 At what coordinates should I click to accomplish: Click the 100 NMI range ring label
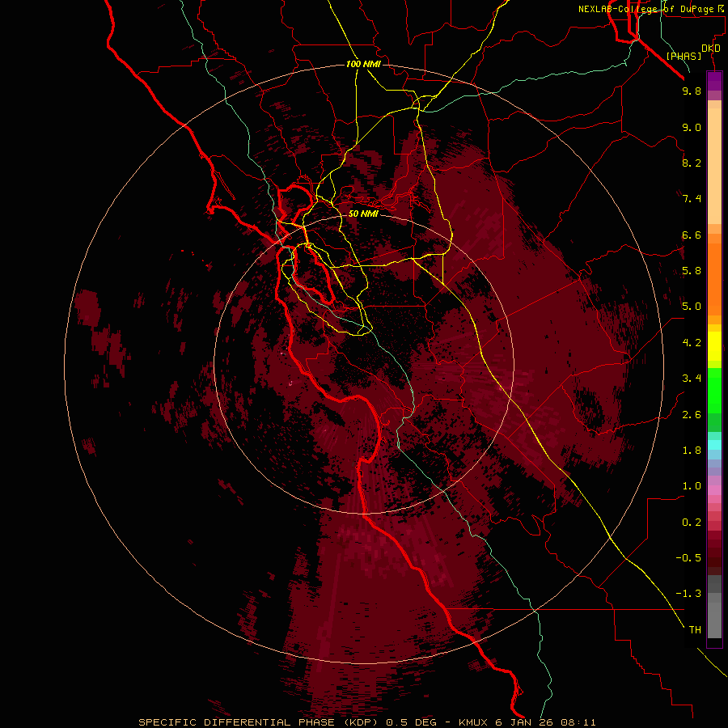tap(363, 64)
